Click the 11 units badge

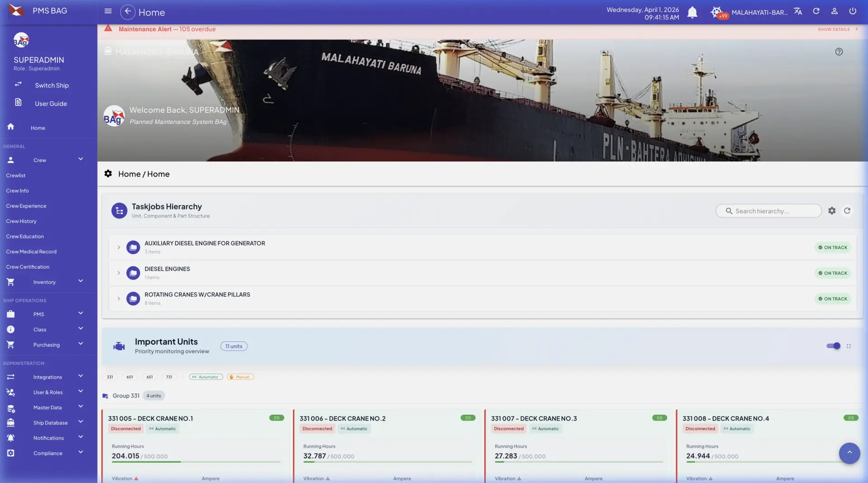pyautogui.click(x=234, y=346)
